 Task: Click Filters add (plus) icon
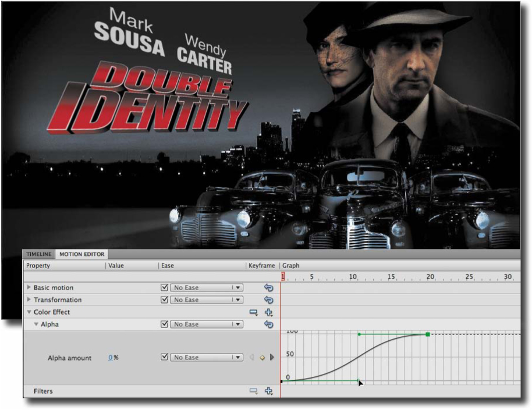[268, 391]
